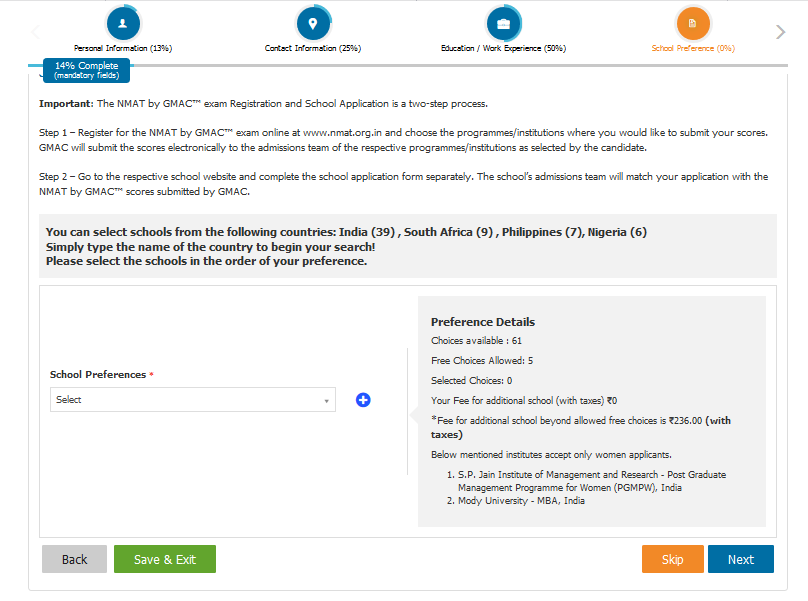Skip the School Preference step
The width and height of the screenshot is (808, 601).
click(x=672, y=559)
